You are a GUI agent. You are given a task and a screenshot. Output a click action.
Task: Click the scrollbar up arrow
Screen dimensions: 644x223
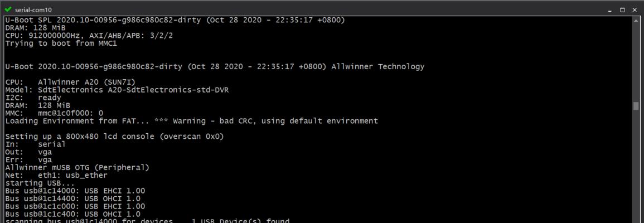click(636, 20)
